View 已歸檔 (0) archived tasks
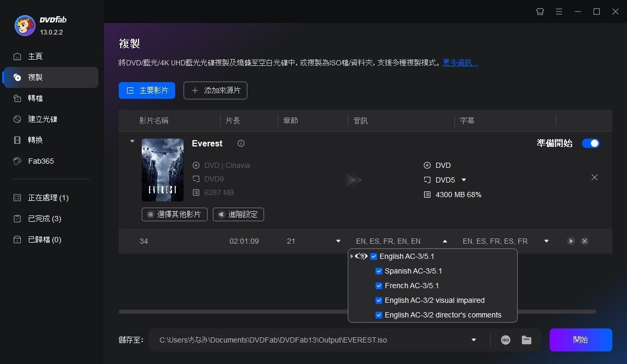Image resolution: width=627 pixels, height=364 pixels. click(50, 239)
